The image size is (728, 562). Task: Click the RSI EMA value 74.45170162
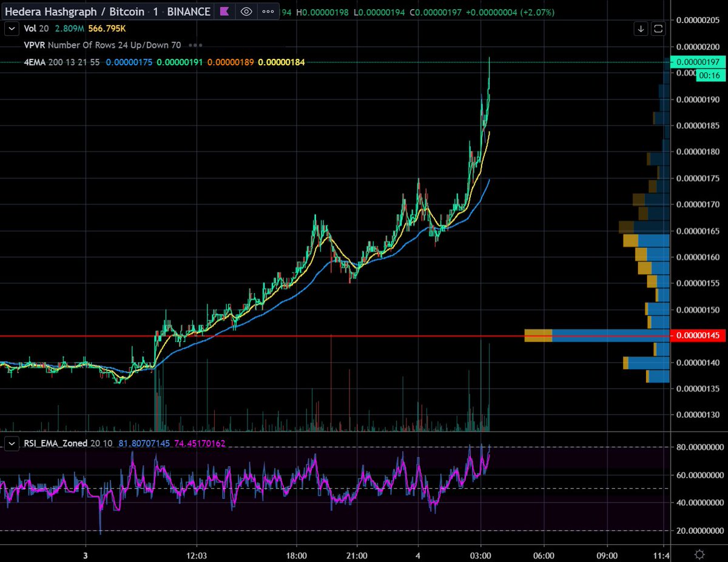click(x=200, y=444)
